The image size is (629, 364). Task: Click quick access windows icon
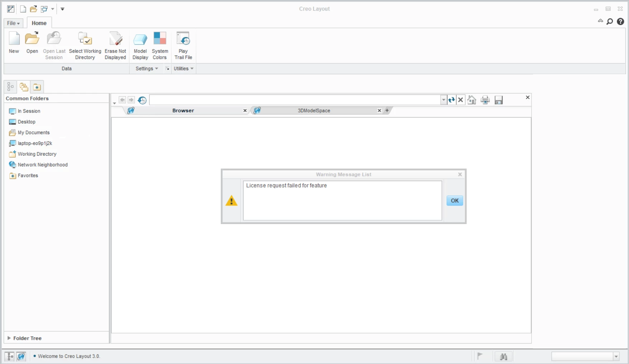(x=44, y=9)
